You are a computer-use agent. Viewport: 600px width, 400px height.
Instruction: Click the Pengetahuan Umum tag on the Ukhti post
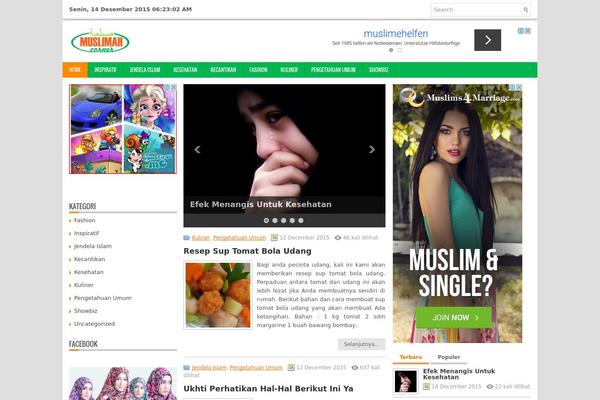point(256,367)
